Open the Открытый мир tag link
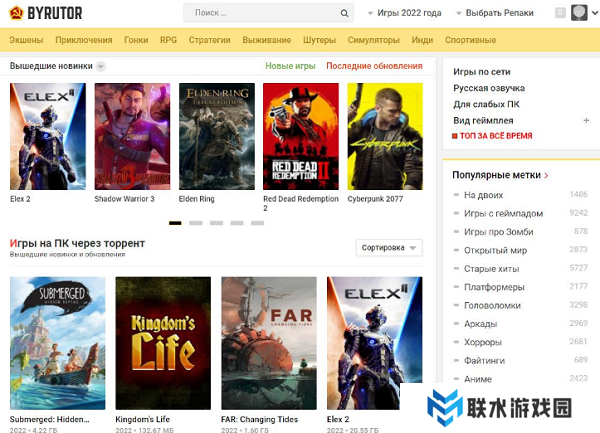 (495, 249)
